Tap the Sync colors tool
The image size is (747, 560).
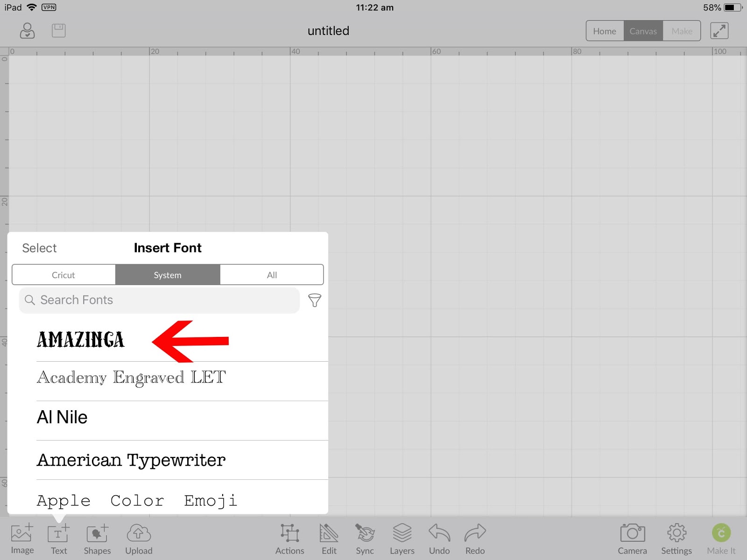365,539
